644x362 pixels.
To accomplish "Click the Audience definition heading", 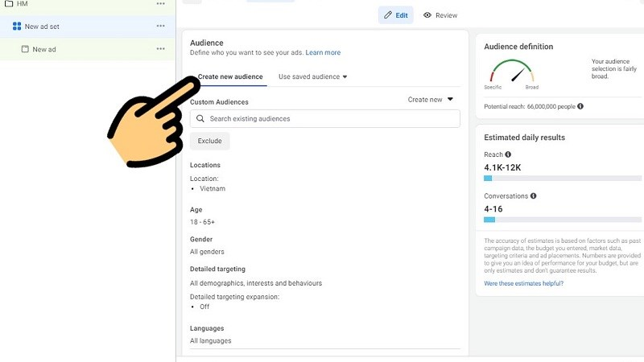I will 518,47.
